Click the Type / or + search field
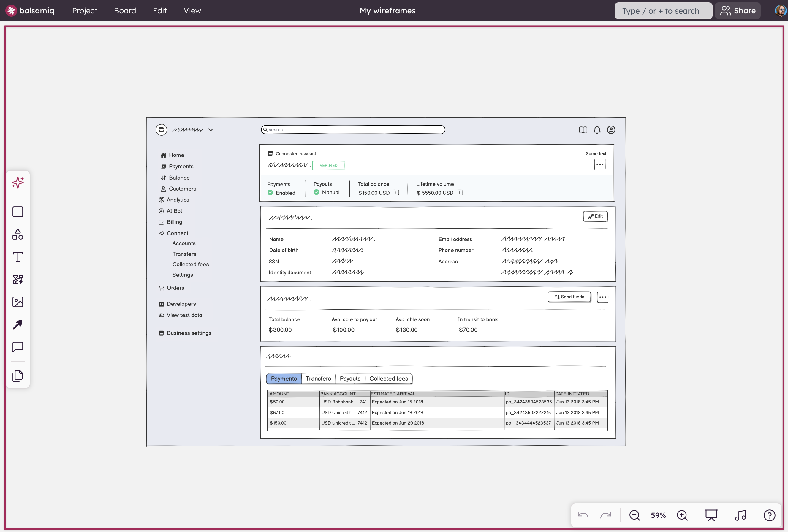This screenshot has width=788, height=532. [x=663, y=10]
